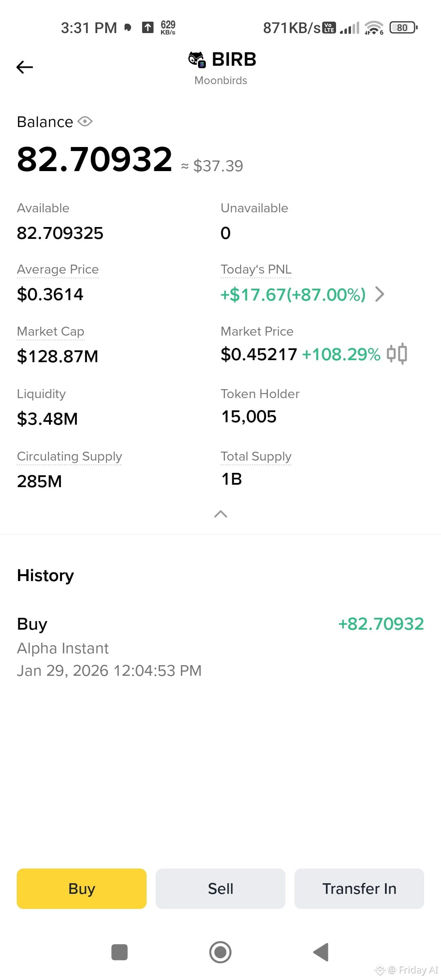Show Average Price explanation tooltip
Image resolution: width=441 pixels, height=980 pixels.
[x=58, y=269]
